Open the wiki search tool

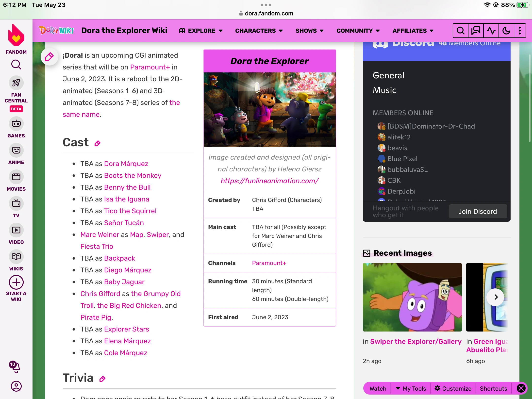click(460, 30)
